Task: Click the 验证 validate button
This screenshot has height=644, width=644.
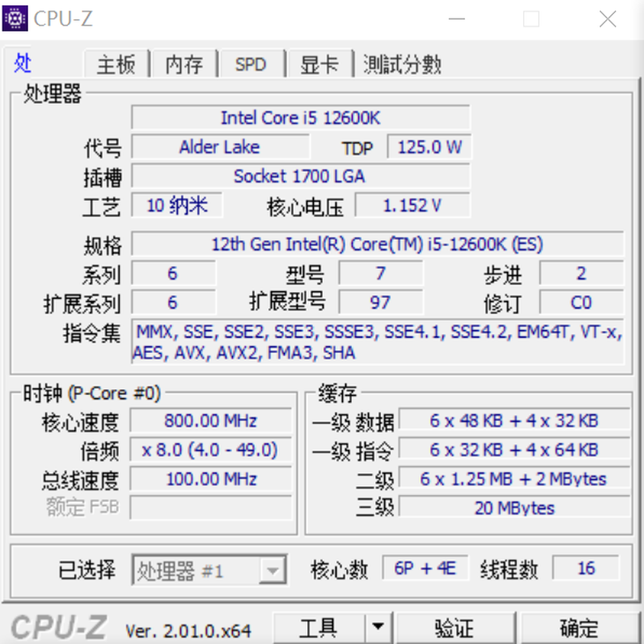Action: [455, 627]
